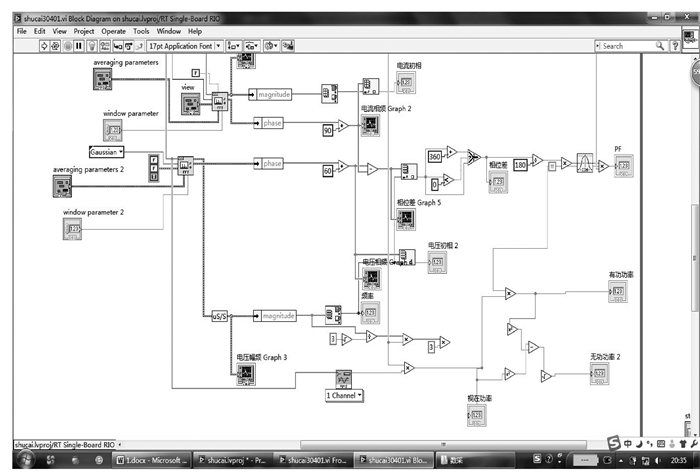Viewport: 700px width, 476px height.
Task: Click the False boolean constant above view
Action: (196, 73)
